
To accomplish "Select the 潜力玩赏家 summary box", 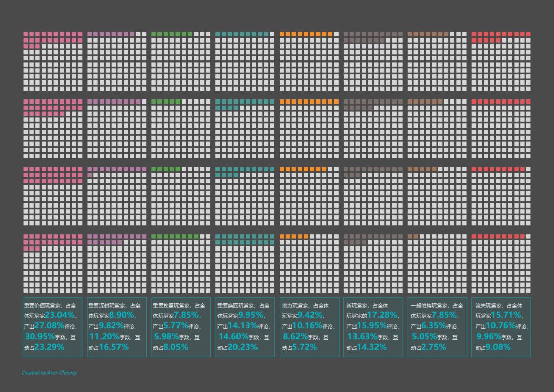I will [309, 327].
